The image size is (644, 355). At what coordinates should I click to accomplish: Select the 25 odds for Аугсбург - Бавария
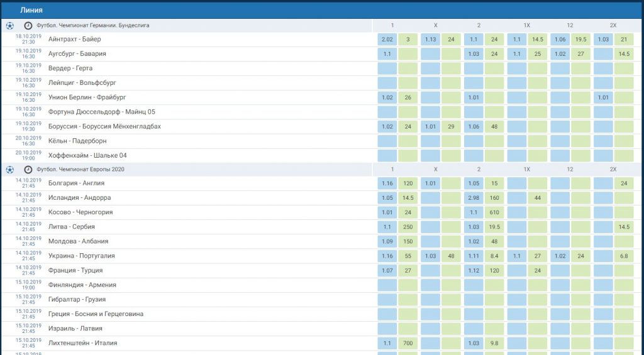pos(538,54)
